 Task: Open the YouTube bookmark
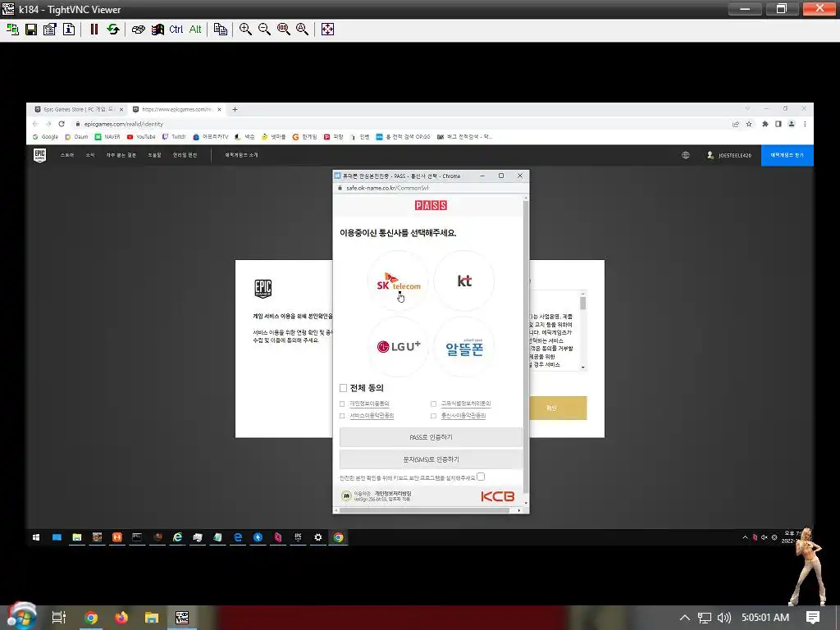[141, 137]
